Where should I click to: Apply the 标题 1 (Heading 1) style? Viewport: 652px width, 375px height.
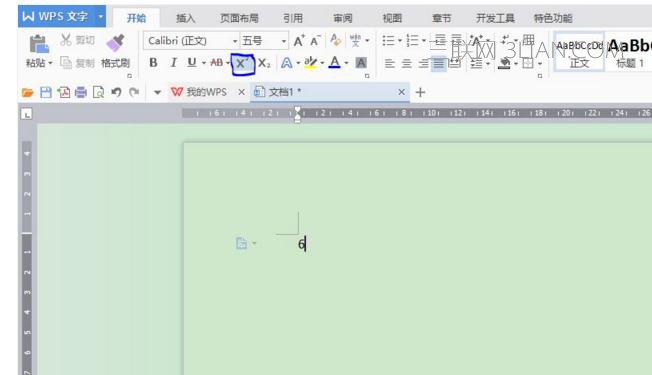click(x=630, y=52)
